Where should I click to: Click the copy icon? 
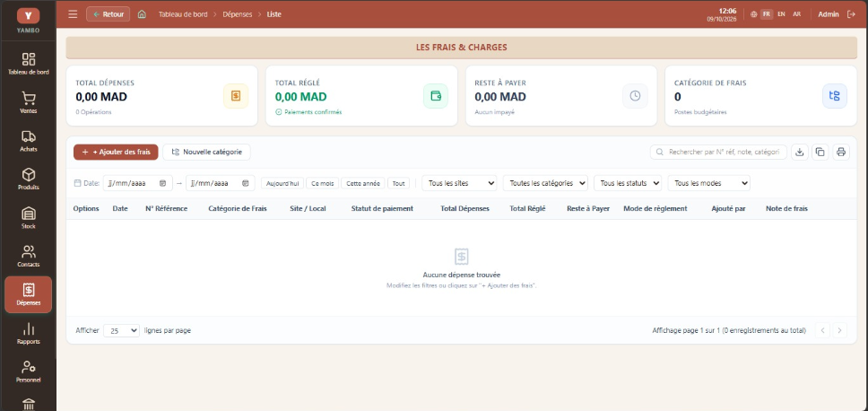pyautogui.click(x=820, y=152)
